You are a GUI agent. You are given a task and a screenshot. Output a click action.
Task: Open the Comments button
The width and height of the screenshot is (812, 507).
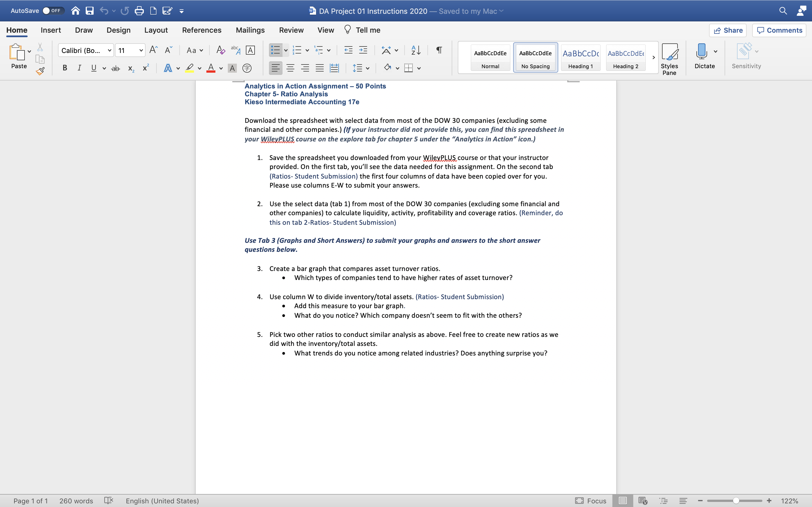pos(779,30)
